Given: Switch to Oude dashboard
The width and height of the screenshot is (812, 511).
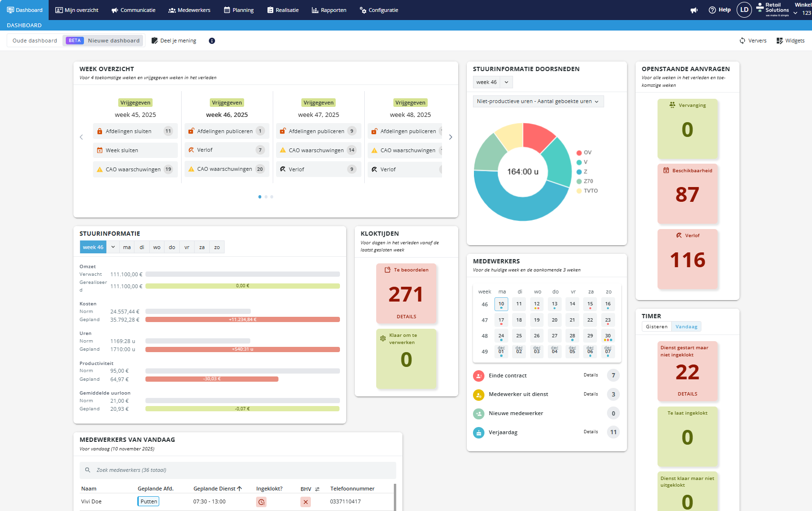Looking at the screenshot, I should pos(35,41).
